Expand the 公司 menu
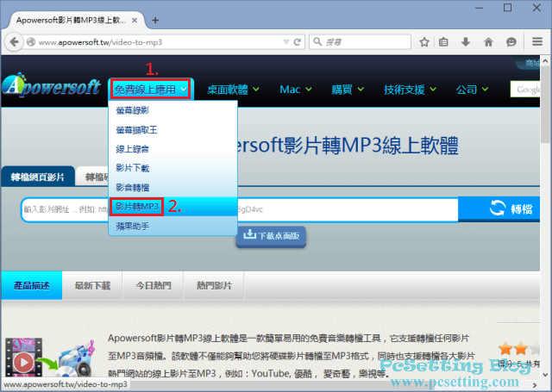Image resolution: width=552 pixels, height=392 pixels. click(472, 90)
